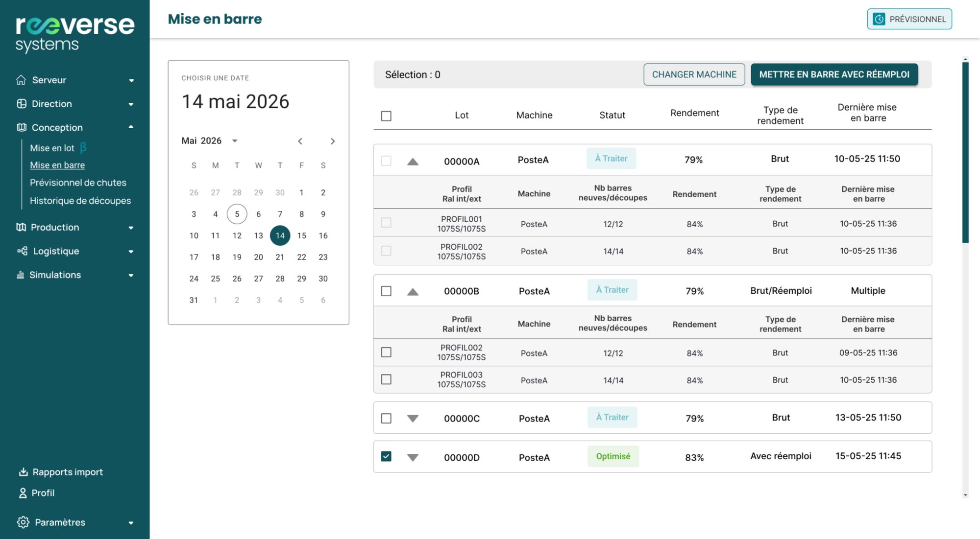Screen dimensions: 980x539
Task: Collapse lot 00000A details arrow
Action: click(x=413, y=161)
